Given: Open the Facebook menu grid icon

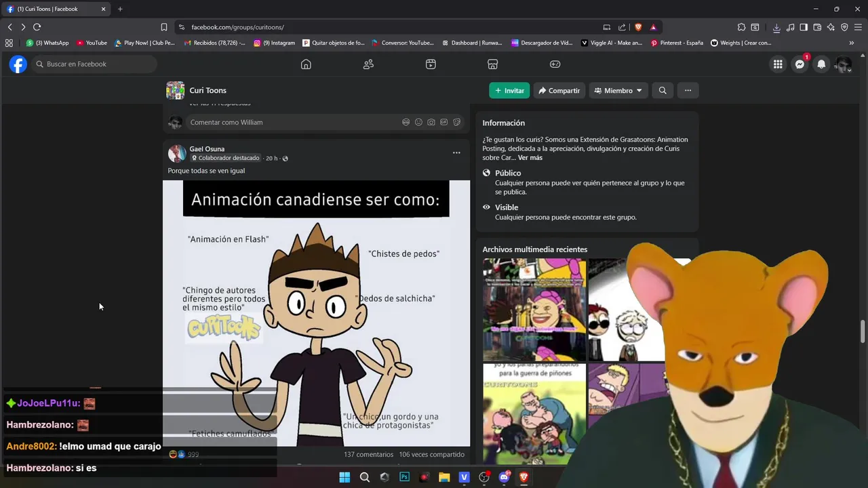Looking at the screenshot, I should coord(778,64).
